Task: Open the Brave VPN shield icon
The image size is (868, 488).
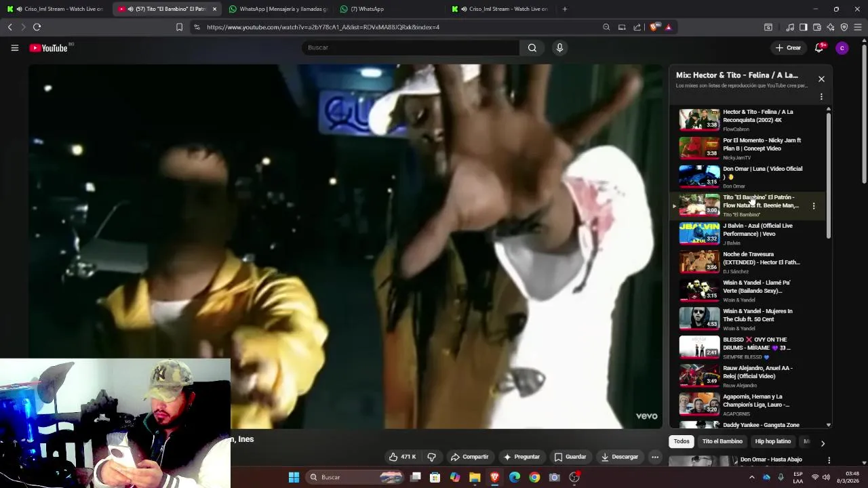Action: [x=844, y=27]
